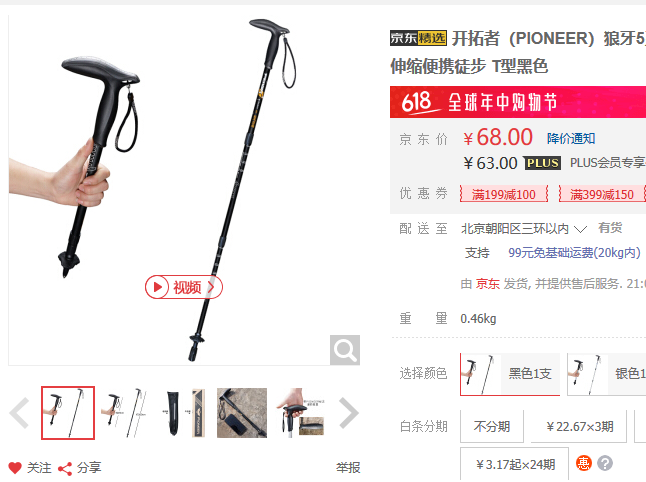Image resolution: width=646 pixels, height=482 pixels.
Task: Open the question mark help icon
Action: point(605,463)
